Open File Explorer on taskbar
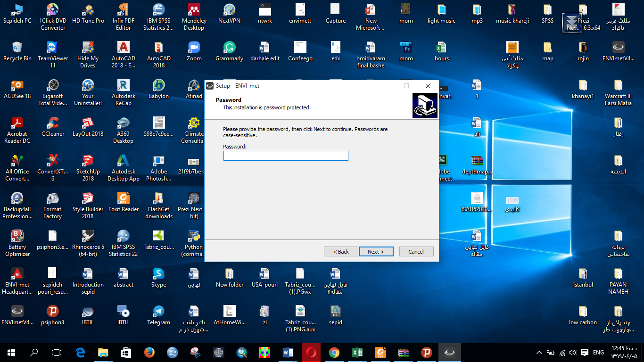644x362 pixels. [103, 352]
